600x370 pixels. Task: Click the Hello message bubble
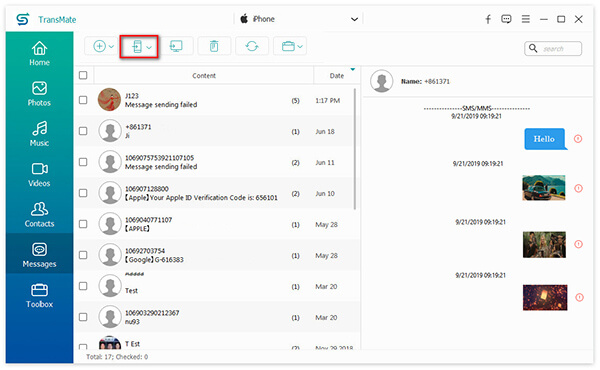click(545, 139)
